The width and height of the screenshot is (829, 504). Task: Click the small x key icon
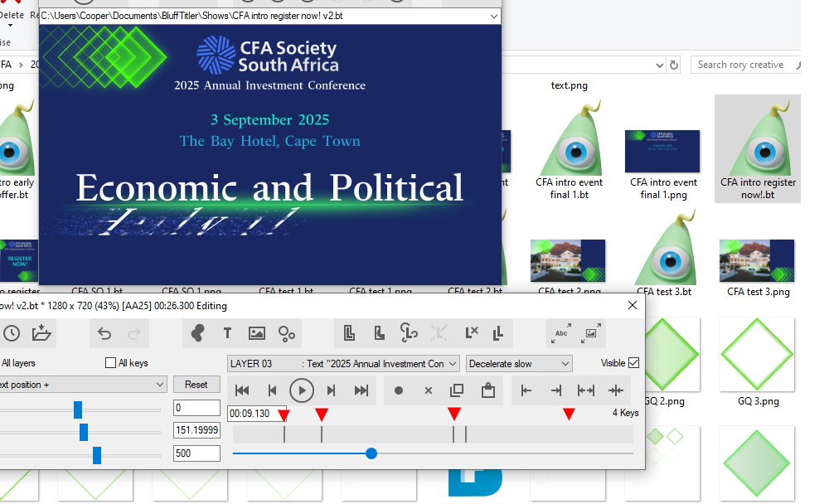429,390
